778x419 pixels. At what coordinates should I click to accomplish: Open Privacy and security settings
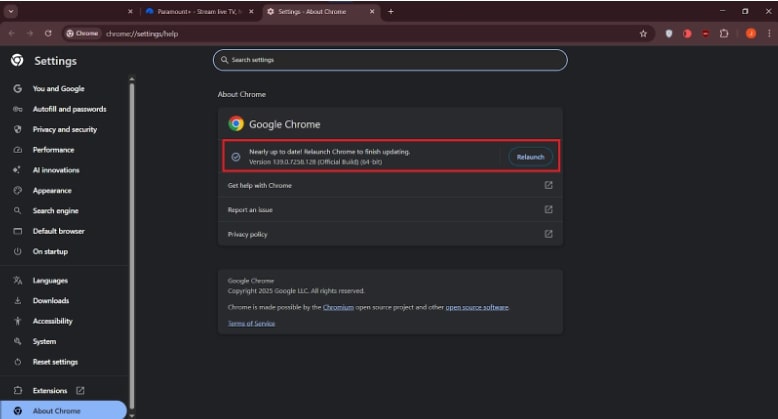coord(65,129)
